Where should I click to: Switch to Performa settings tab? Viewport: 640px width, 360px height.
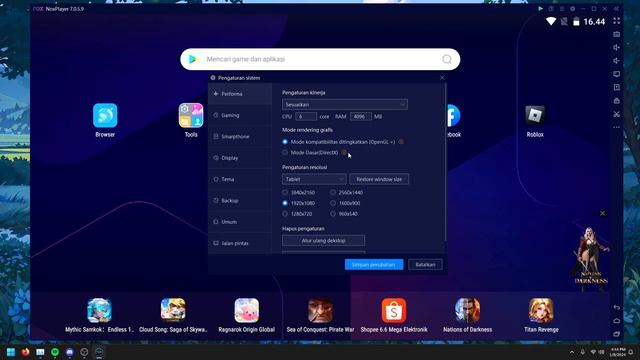[x=240, y=94]
